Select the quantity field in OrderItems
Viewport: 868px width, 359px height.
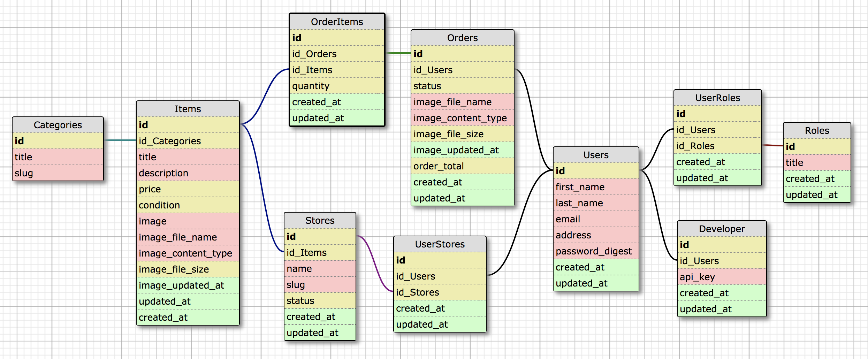[337, 86]
